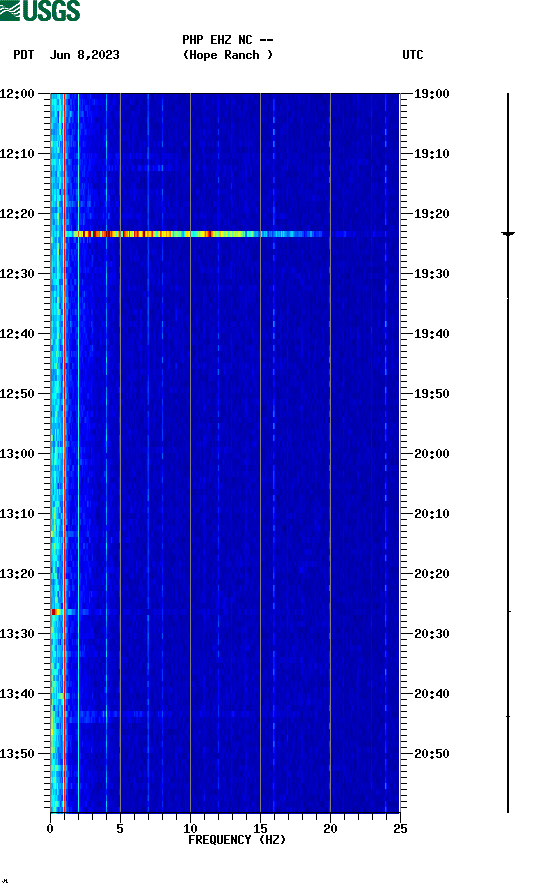Select the UTC timezone label
Image resolution: width=552 pixels, height=892 pixels.
pos(413,55)
